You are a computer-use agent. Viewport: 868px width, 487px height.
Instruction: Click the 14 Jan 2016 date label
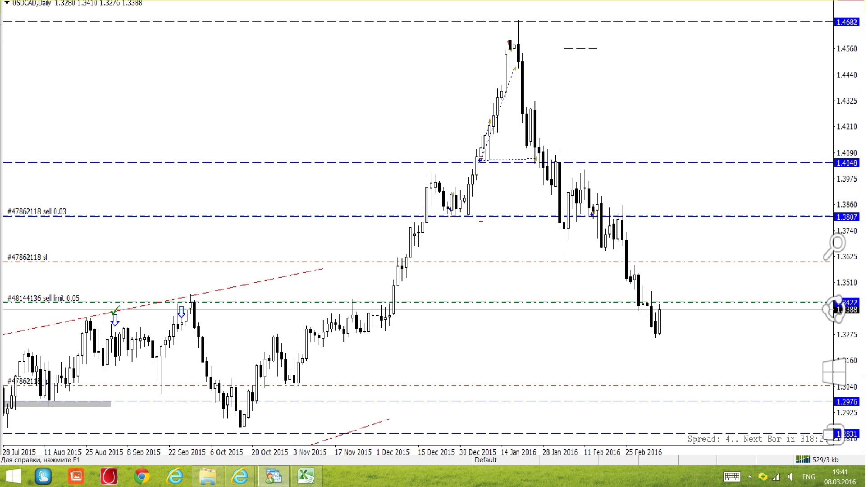(x=519, y=452)
